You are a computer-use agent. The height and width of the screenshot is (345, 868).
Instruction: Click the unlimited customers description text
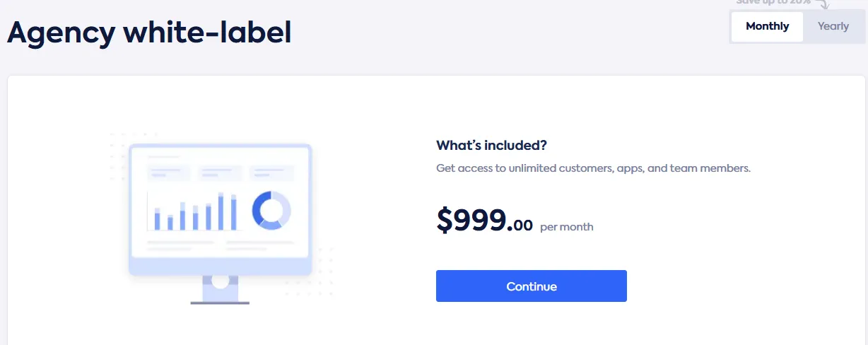click(593, 169)
